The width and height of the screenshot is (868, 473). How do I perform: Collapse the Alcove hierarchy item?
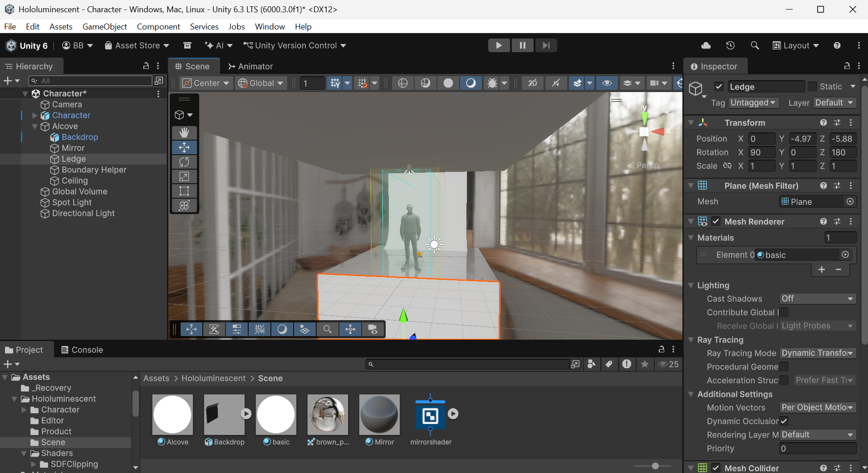coord(35,127)
